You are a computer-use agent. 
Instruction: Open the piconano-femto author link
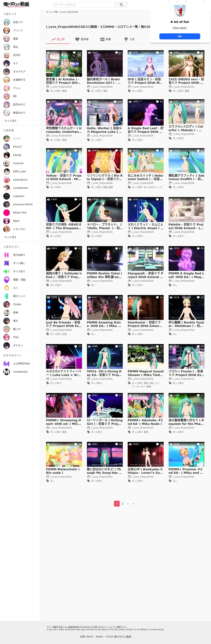click(23, 204)
